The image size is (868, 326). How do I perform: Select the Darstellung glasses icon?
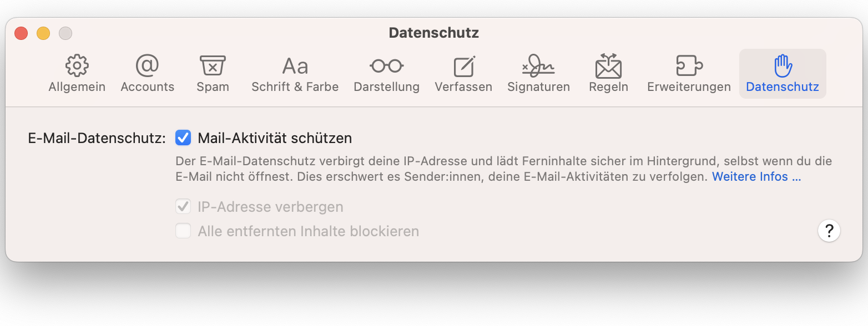pos(386,66)
